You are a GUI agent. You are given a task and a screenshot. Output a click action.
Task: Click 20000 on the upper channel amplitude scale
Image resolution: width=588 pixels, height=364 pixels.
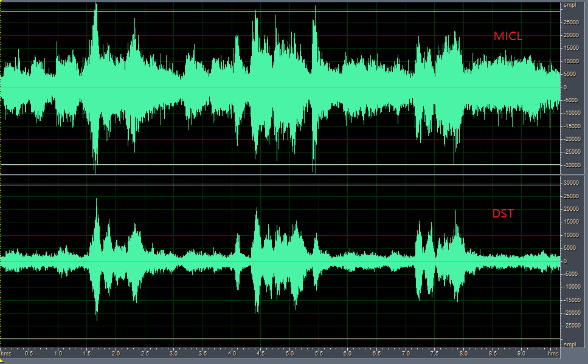pos(571,35)
